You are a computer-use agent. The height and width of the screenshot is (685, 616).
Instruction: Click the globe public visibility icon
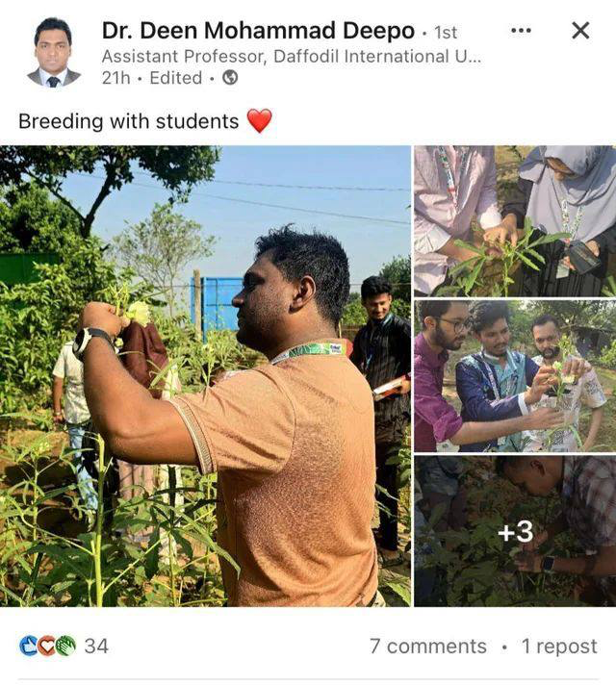[230, 78]
